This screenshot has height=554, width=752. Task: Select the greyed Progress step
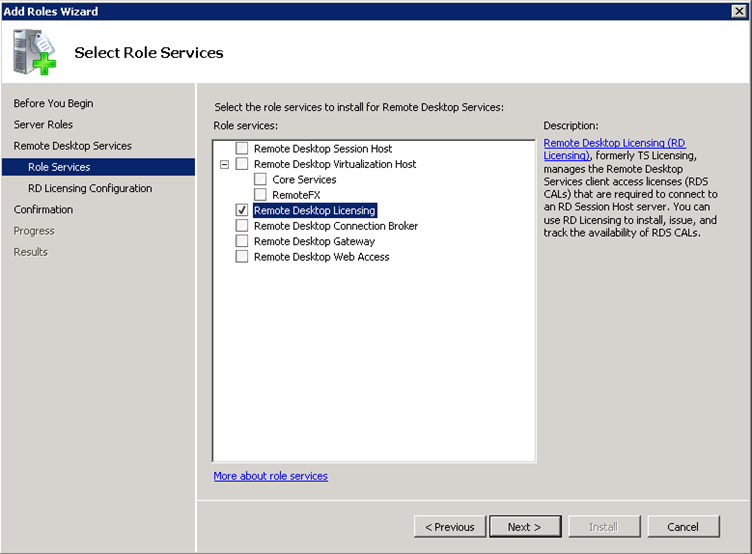pyautogui.click(x=34, y=231)
